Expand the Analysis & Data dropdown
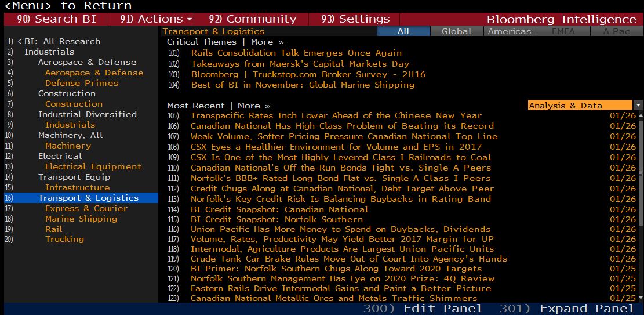 tap(638, 106)
